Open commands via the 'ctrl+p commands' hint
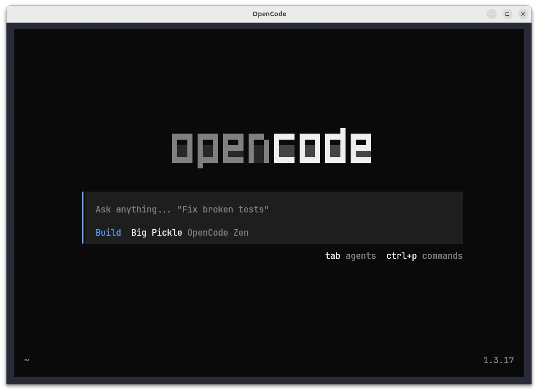 click(424, 256)
